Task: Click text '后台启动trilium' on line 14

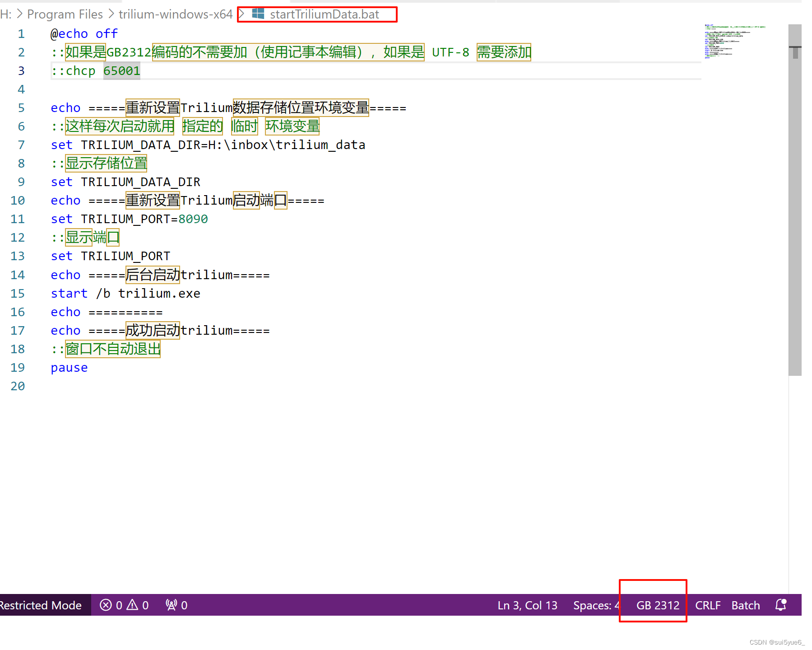Action: click(179, 275)
